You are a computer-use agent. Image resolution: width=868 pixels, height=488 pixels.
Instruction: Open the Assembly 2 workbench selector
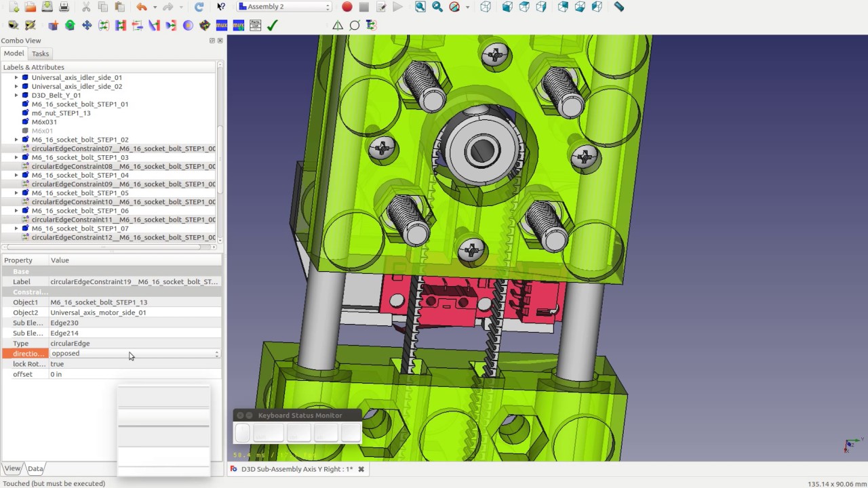click(x=284, y=7)
